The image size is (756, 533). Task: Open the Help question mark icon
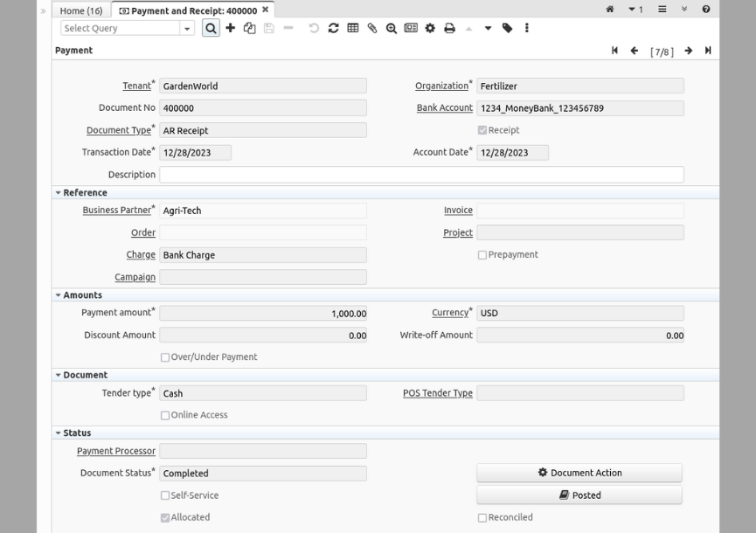pyautogui.click(x=706, y=9)
